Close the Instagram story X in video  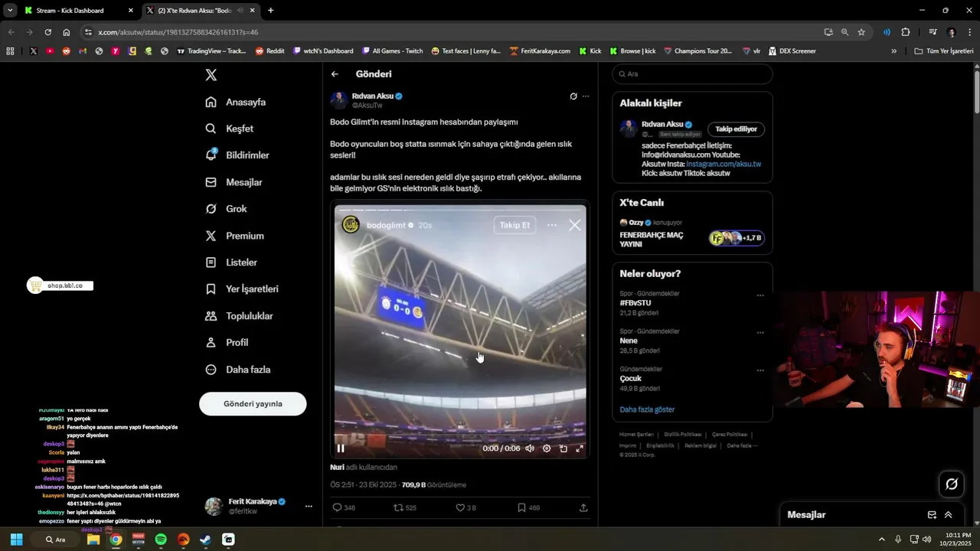(575, 225)
